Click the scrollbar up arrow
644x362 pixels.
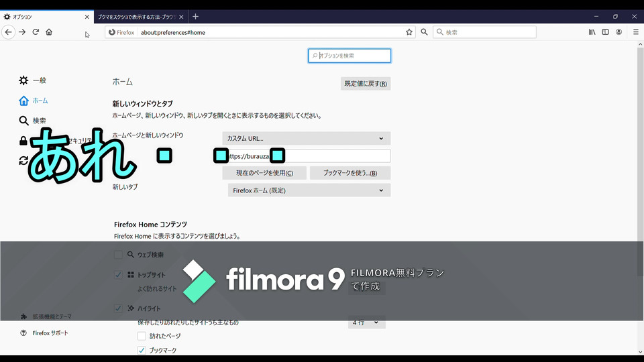point(640,44)
